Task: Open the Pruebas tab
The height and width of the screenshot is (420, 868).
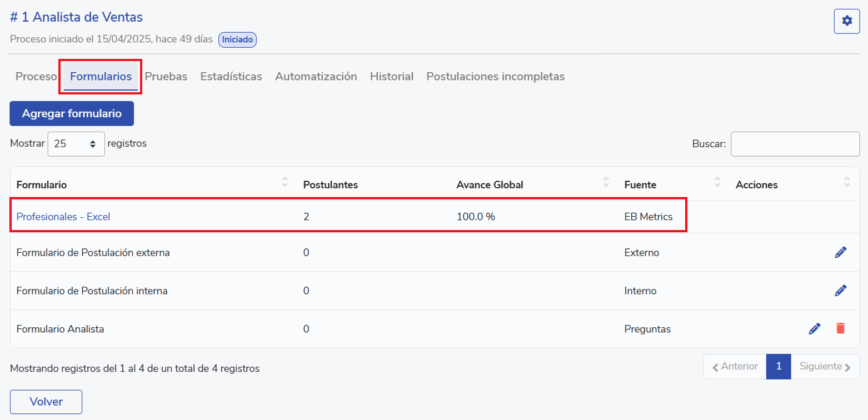Action: point(166,77)
